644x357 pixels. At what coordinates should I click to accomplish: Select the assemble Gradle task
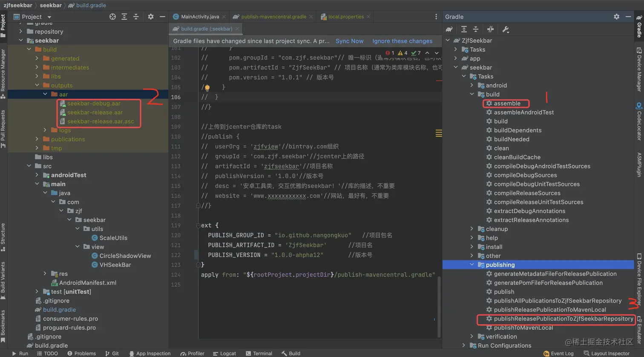(507, 103)
